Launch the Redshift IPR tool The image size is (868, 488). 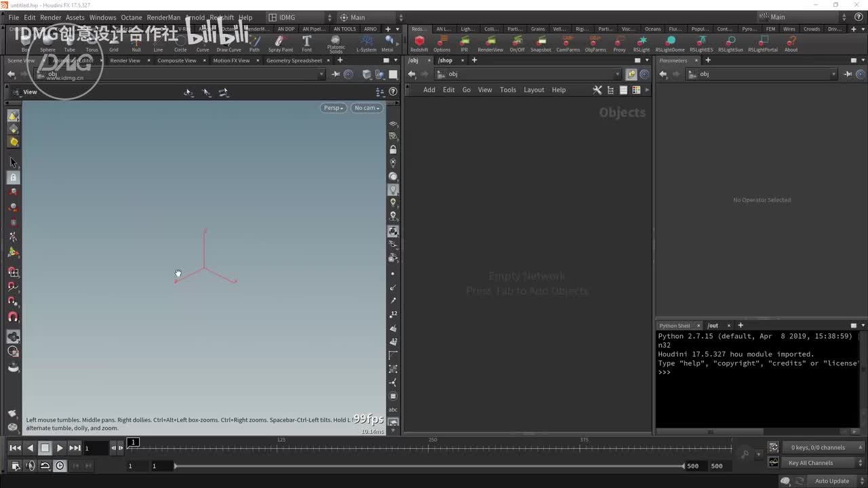pos(465,44)
